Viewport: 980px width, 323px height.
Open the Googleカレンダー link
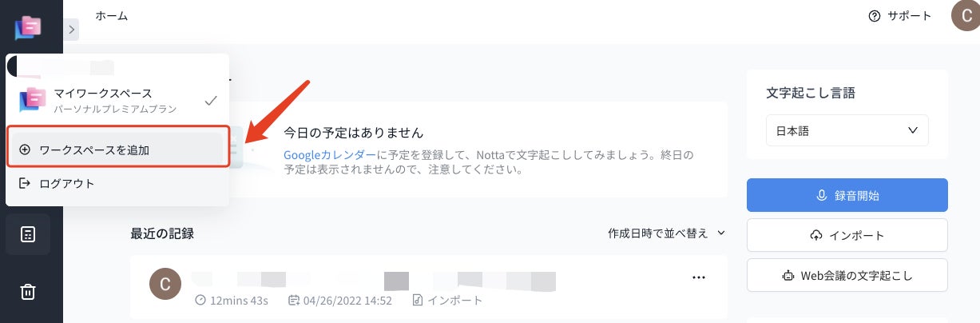pyautogui.click(x=330, y=154)
